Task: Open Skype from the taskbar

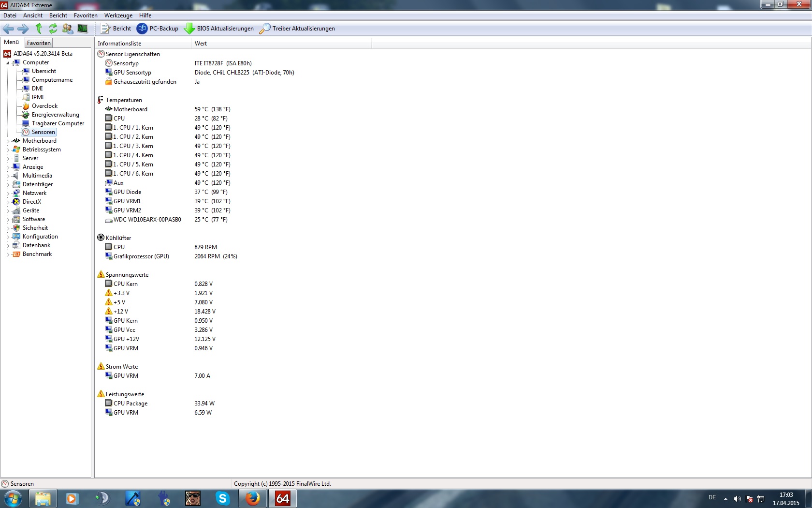Action: pos(222,498)
